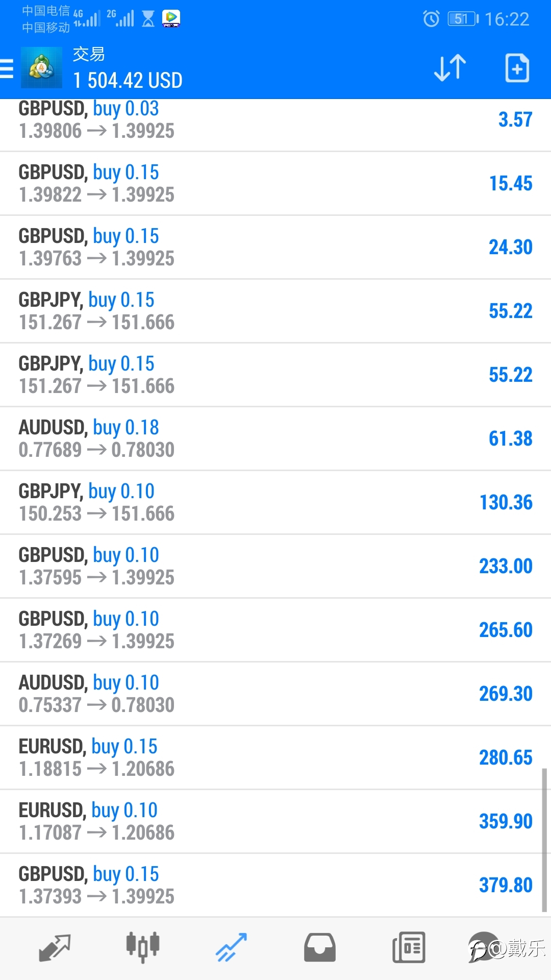Select the AUDUSD position with 269.30 profit
This screenshot has height=980, width=551.
pos(275,694)
